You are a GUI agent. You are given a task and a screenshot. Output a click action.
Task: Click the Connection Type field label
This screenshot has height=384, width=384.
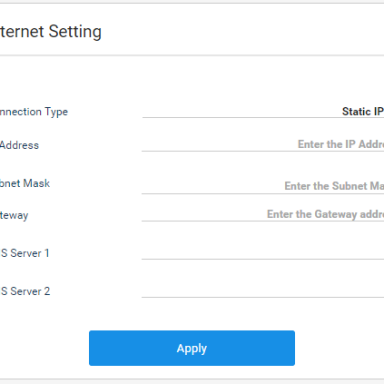coord(34,112)
